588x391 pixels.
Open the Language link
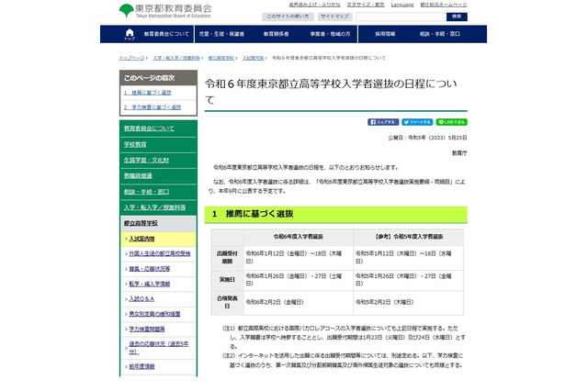(x=402, y=5)
